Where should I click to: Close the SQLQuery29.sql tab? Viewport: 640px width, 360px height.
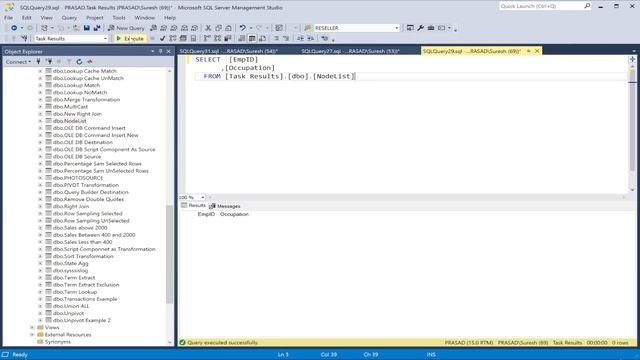(x=537, y=51)
